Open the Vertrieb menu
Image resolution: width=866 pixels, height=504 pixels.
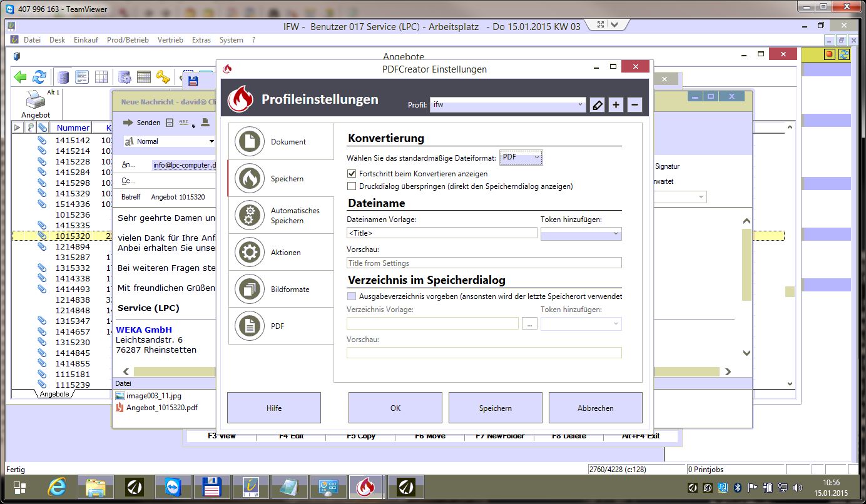point(170,40)
